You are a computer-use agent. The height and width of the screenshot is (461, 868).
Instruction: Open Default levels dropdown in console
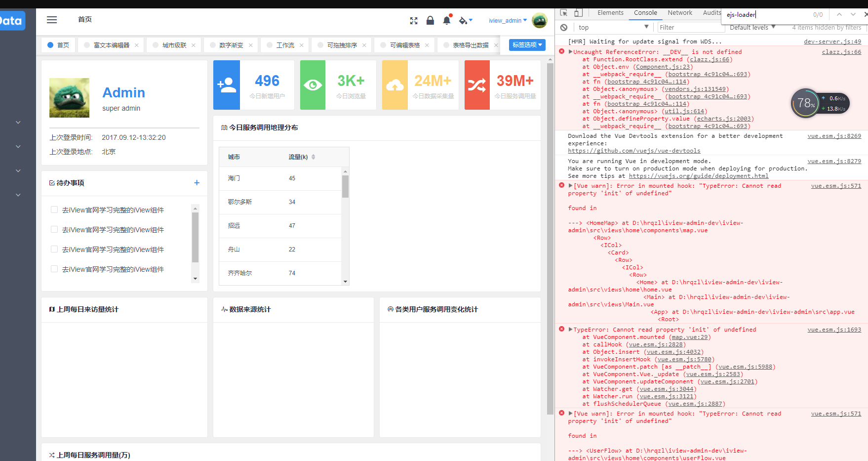752,28
